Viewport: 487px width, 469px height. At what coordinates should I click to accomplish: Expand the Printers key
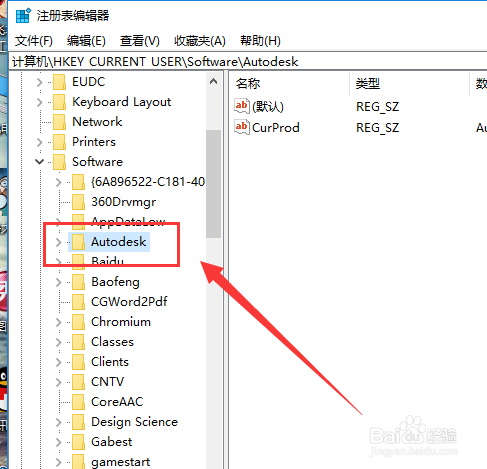coord(39,142)
